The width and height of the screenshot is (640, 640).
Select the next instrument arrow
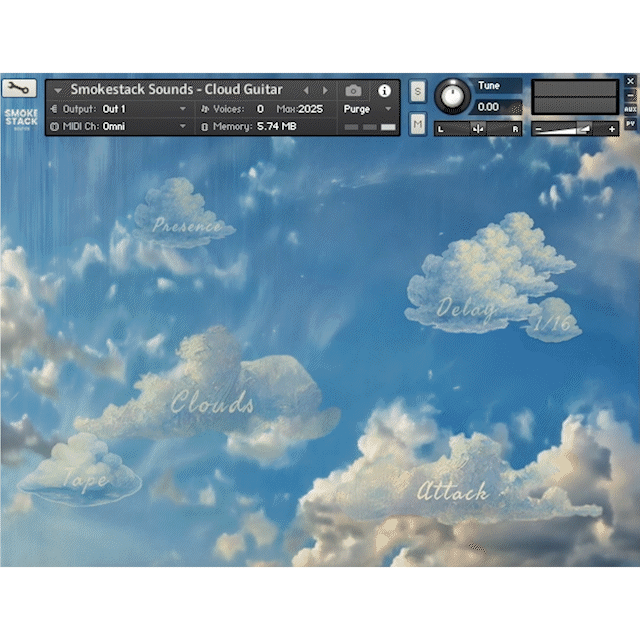325,90
